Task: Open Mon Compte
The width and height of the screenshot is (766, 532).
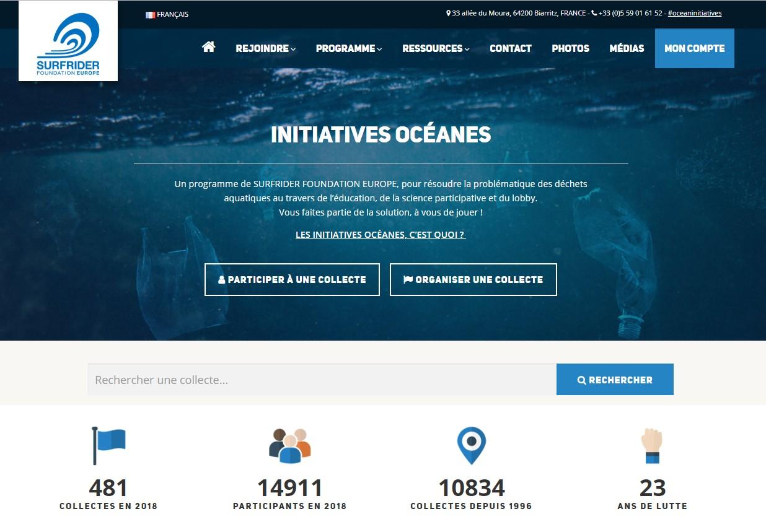Action: (x=695, y=48)
